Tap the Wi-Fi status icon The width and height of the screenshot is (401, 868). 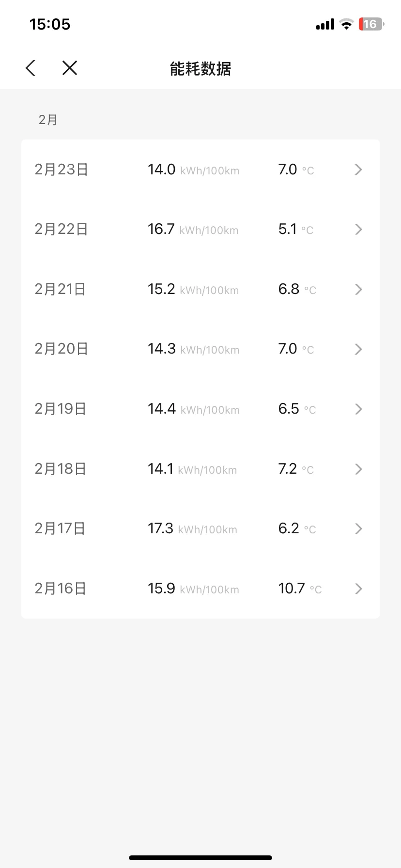346,24
